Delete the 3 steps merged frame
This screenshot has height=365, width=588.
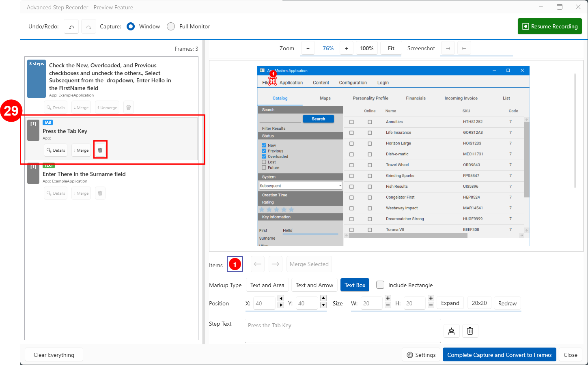(128, 107)
